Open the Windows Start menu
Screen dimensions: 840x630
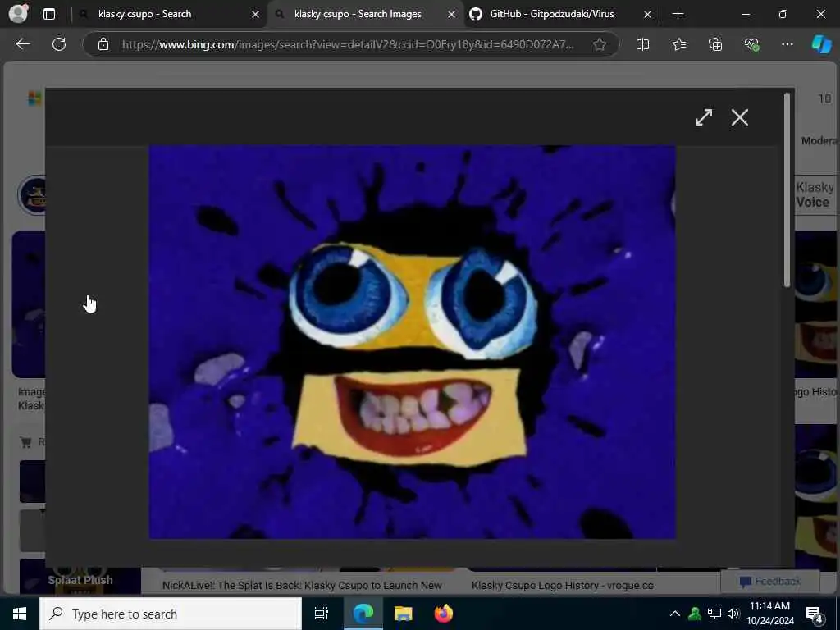(x=20, y=614)
